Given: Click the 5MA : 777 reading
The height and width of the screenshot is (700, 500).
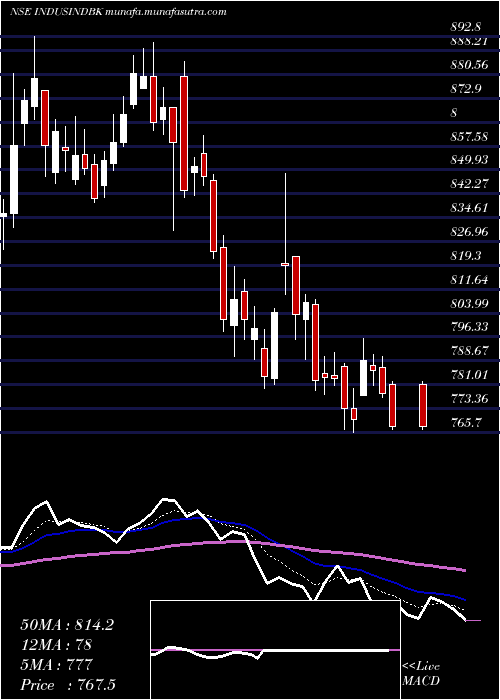Looking at the screenshot, I should 56,665.
